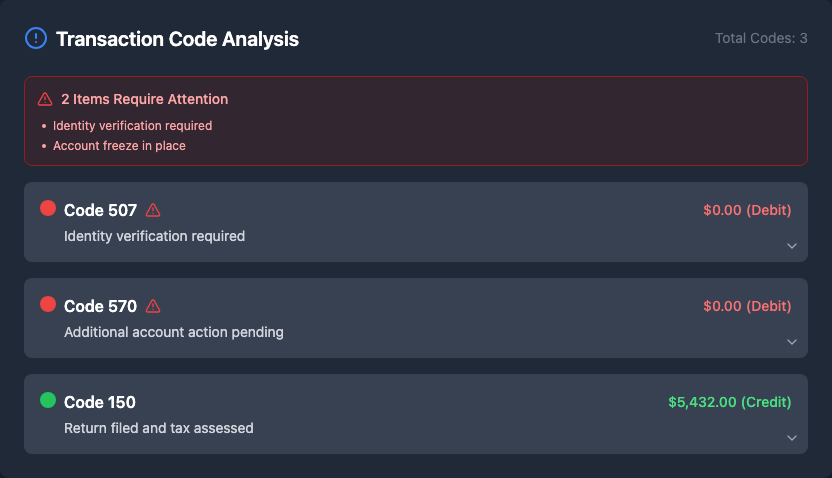Click the red status dot for Code 507
832x478 pixels.
[x=48, y=209]
